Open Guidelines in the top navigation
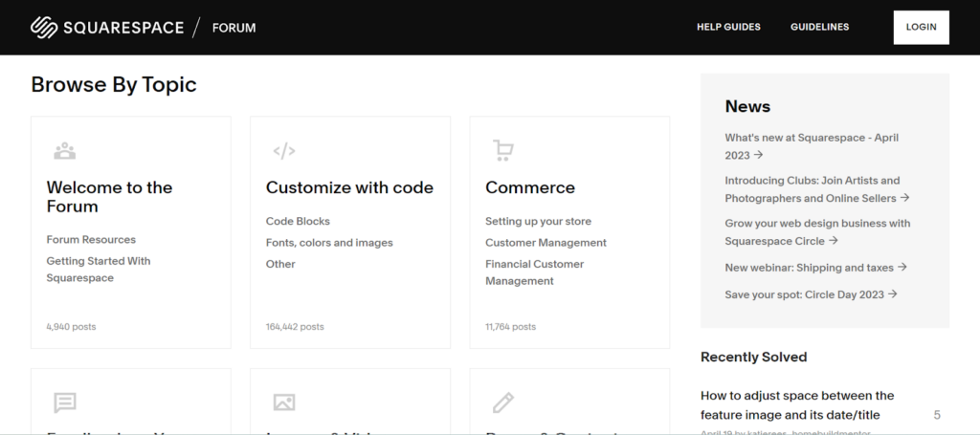 819,27
